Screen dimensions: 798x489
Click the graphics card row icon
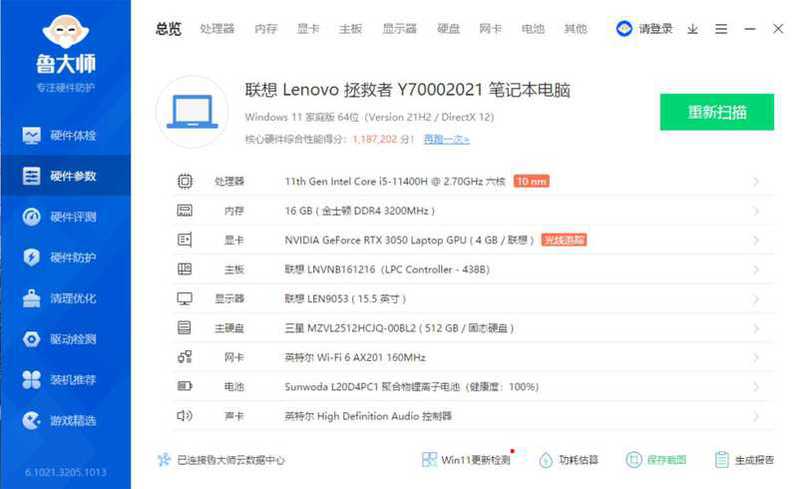pyautogui.click(x=185, y=240)
